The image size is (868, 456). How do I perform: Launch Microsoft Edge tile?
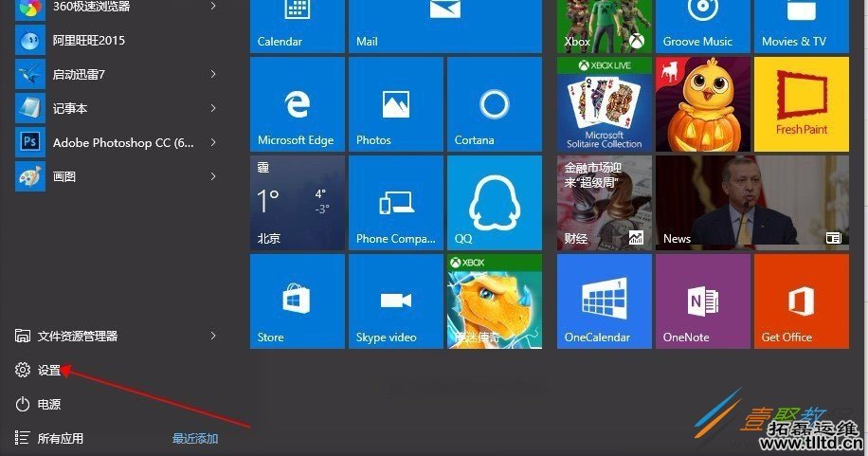coord(298,104)
